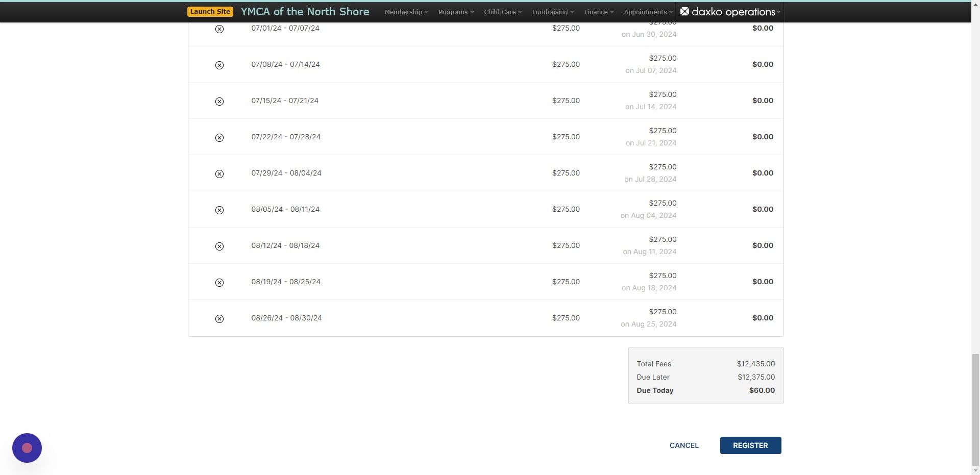The image size is (980, 475).
Task: Click the Register button
Action: pos(750,445)
